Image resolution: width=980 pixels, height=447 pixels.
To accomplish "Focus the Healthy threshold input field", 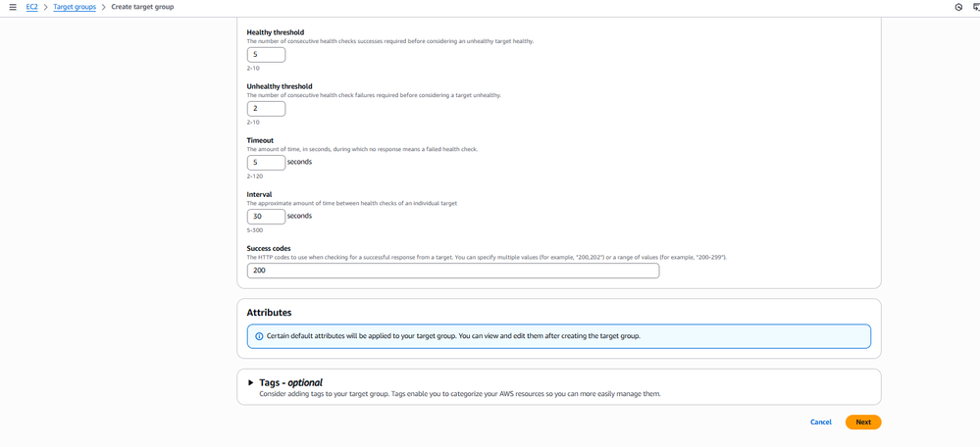I will [x=266, y=55].
